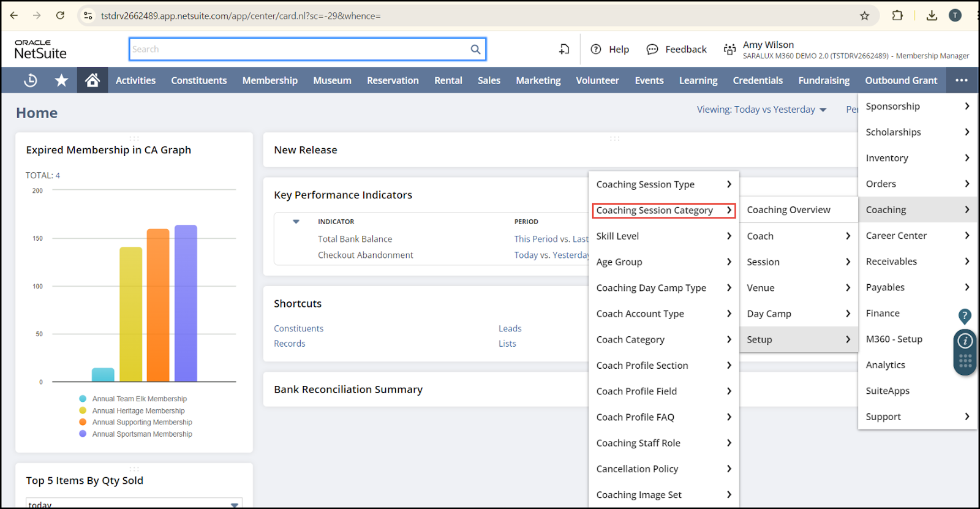Select Coaching Overview from the menu
This screenshot has width=980, height=509.
(788, 210)
